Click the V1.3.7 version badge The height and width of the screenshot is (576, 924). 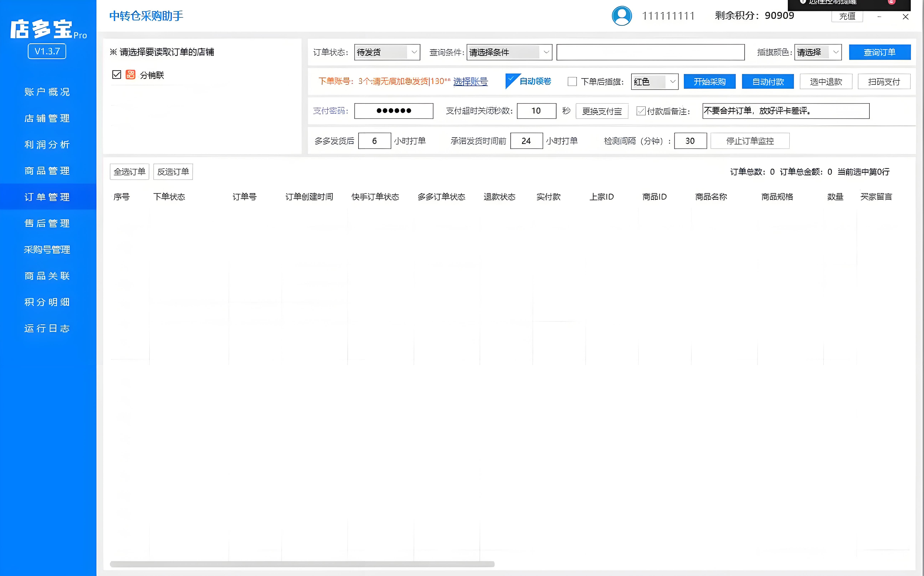pos(47,51)
